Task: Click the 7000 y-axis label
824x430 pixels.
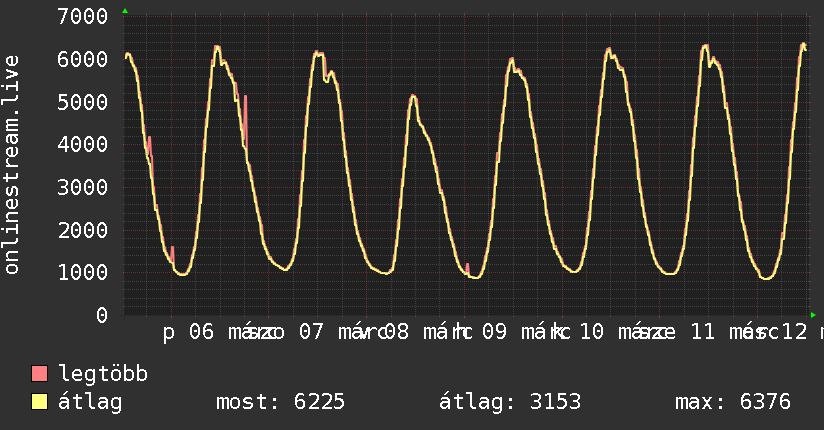Action: pos(83,16)
